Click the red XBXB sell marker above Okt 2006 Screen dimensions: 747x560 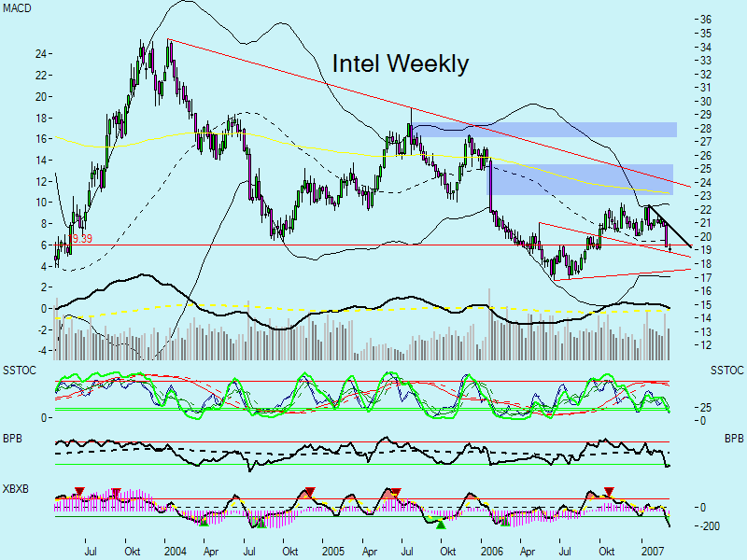pos(609,492)
